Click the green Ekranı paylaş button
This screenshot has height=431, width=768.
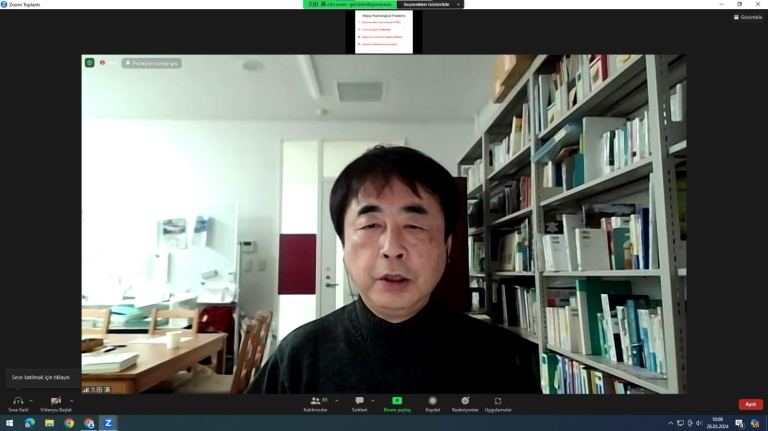click(x=397, y=401)
